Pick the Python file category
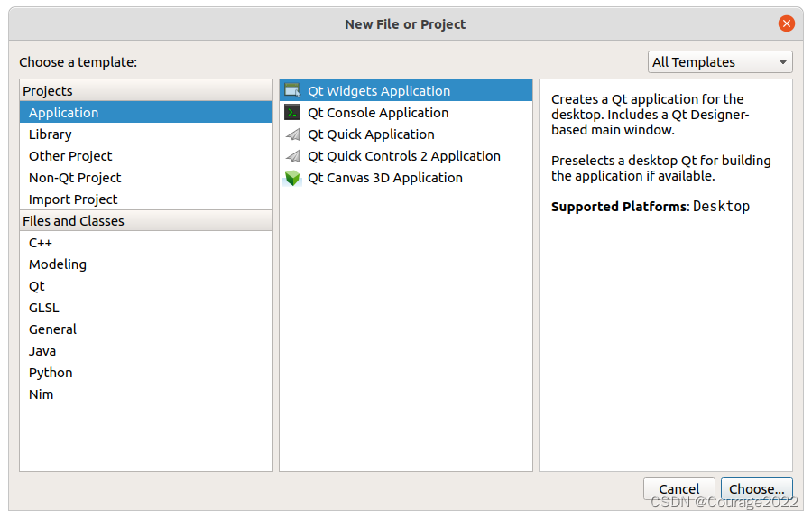The width and height of the screenshot is (812, 519). [x=51, y=373]
